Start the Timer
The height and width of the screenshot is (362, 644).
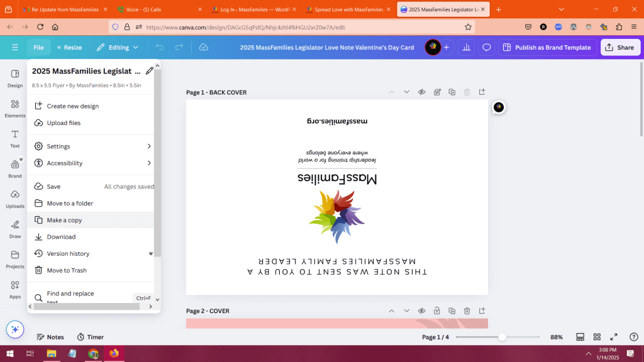(x=91, y=337)
